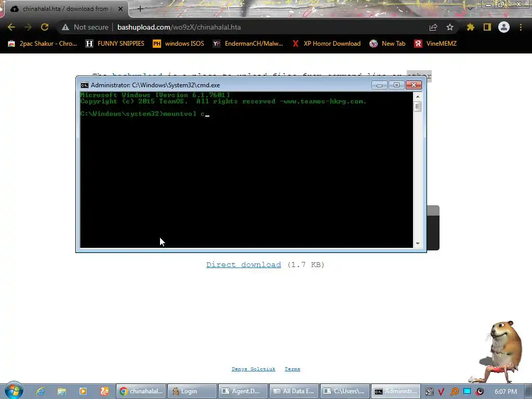Click the Direct download link
532x399 pixels.
244,264
